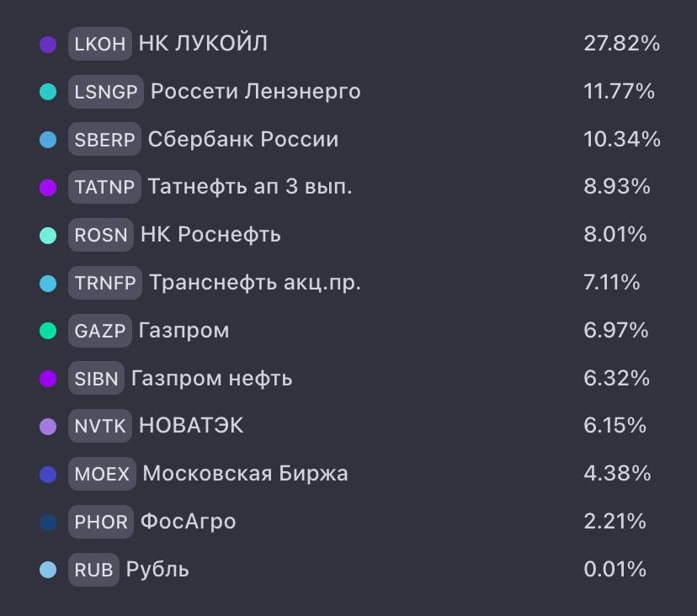The height and width of the screenshot is (616, 697).
Task: Select the SIBN ticker badge
Action: coord(96,378)
